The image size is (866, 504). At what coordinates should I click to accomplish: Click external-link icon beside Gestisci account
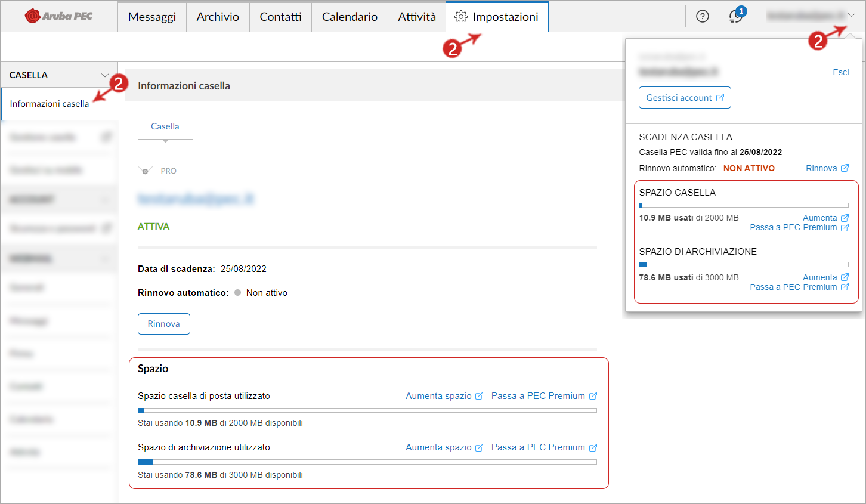click(x=720, y=97)
